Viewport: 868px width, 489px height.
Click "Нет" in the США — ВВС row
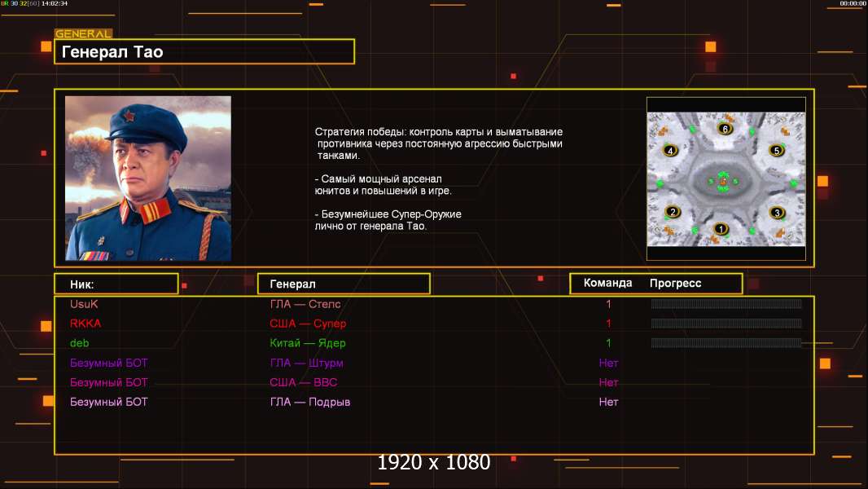click(608, 383)
